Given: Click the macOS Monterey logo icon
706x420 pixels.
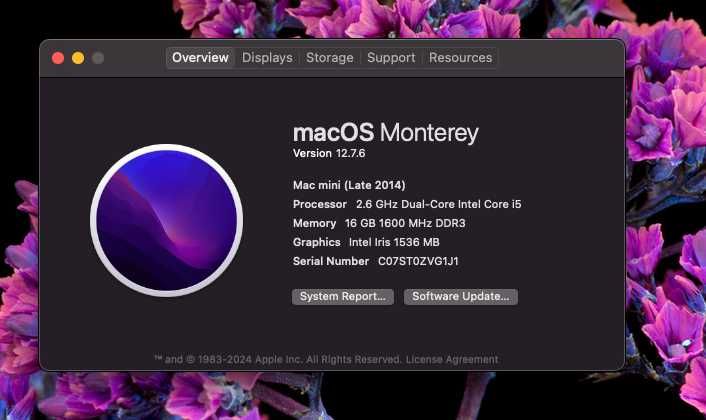Looking at the screenshot, I should 167,220.
